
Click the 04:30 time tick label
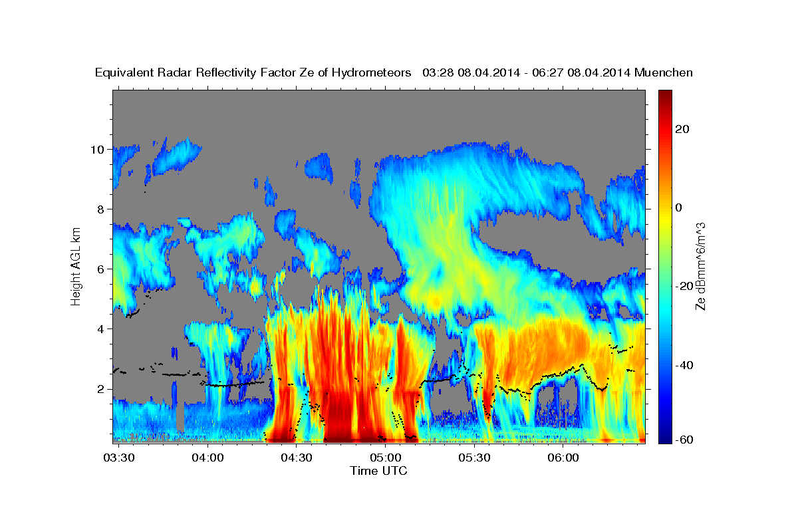pyautogui.click(x=296, y=458)
